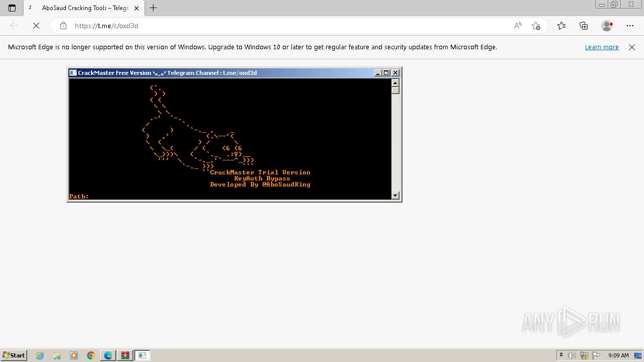Open the Action Center flag icon
Screen dimensions: 644x362
tap(596, 355)
